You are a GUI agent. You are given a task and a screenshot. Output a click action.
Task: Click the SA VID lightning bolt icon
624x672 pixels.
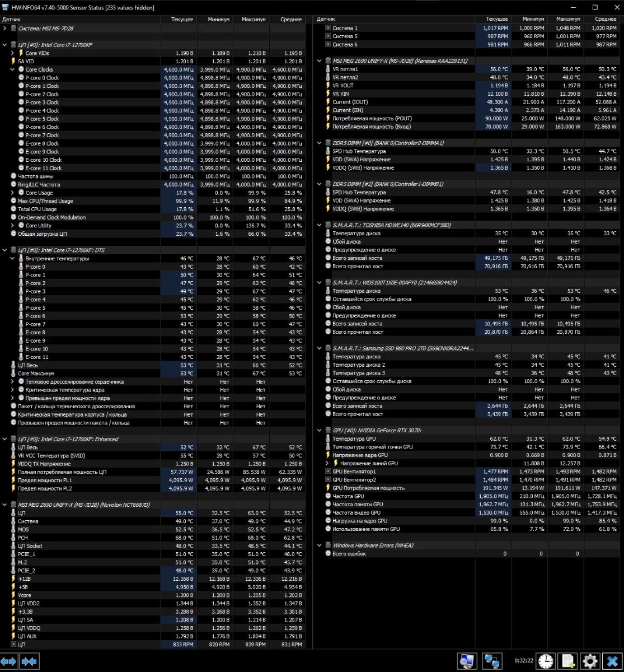13,61
